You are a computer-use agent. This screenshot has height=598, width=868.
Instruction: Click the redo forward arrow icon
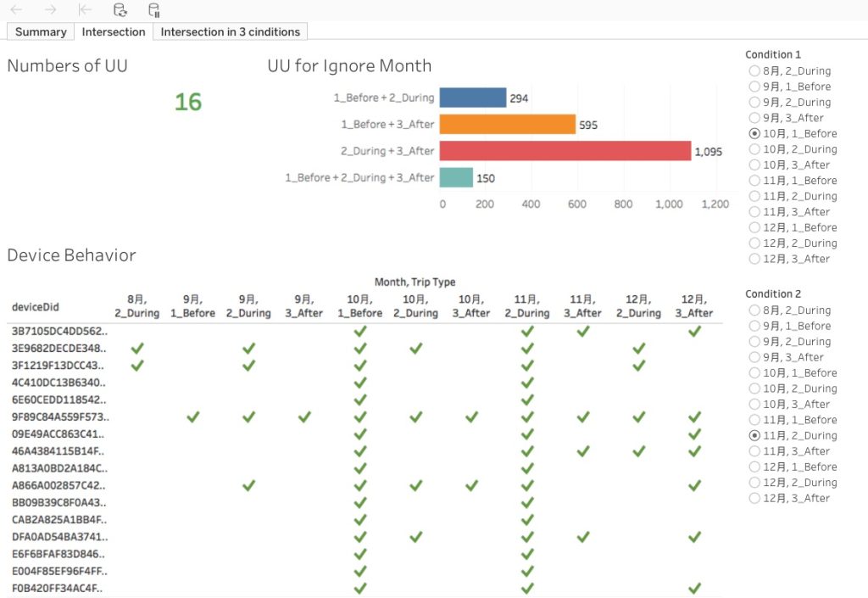(50, 9)
